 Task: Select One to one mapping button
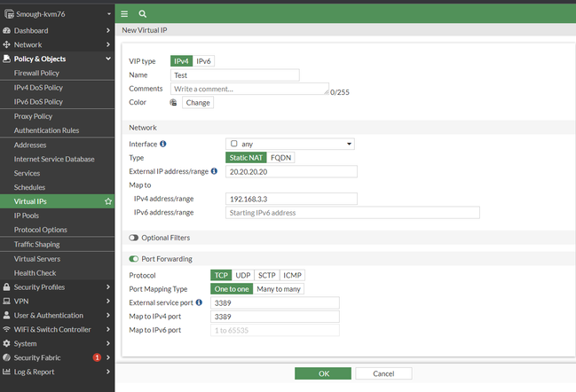coord(232,289)
